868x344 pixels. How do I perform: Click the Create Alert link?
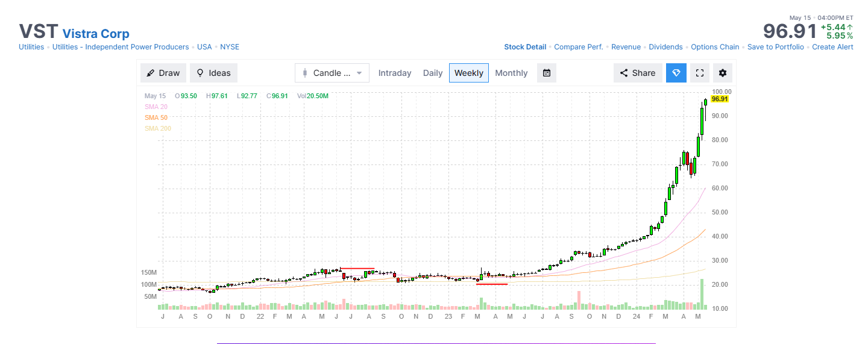pyautogui.click(x=832, y=47)
